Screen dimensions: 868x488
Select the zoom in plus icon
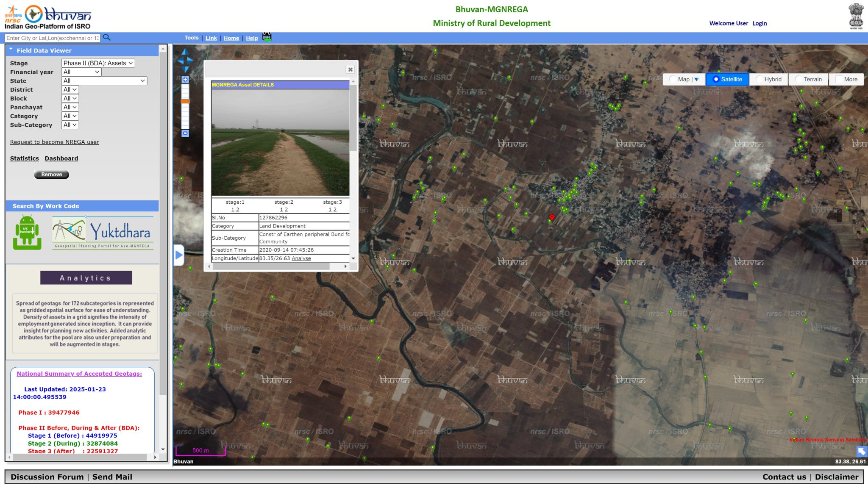[x=185, y=79]
